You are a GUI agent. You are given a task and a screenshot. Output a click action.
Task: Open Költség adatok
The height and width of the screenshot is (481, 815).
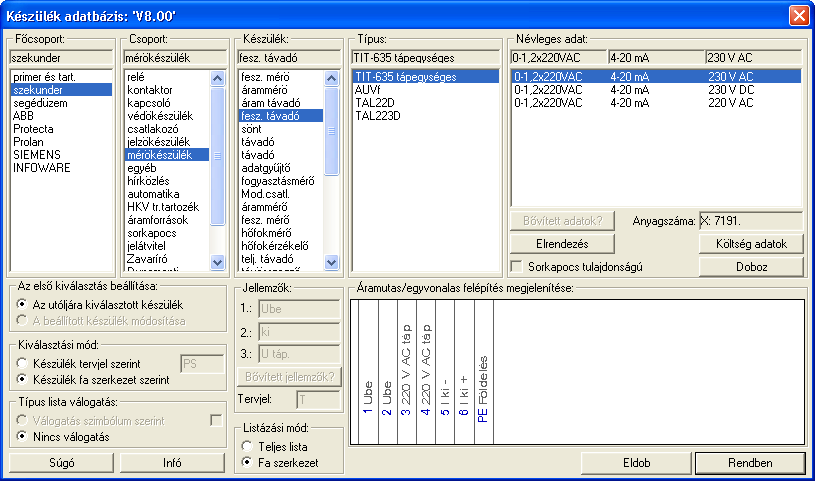(752, 244)
